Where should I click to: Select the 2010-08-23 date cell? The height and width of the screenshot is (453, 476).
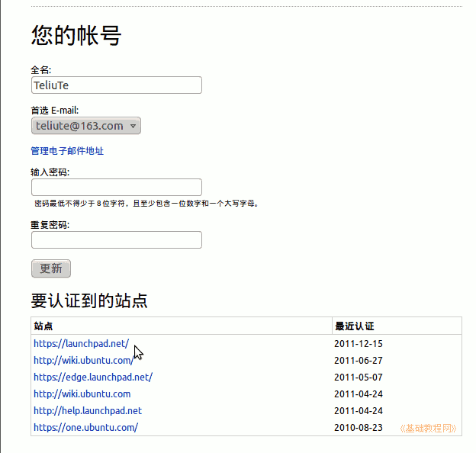359,428
